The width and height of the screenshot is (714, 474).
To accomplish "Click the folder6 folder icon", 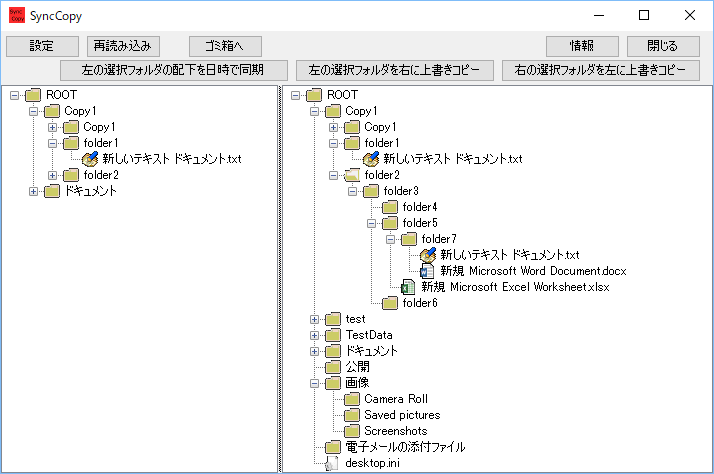I will (390, 303).
